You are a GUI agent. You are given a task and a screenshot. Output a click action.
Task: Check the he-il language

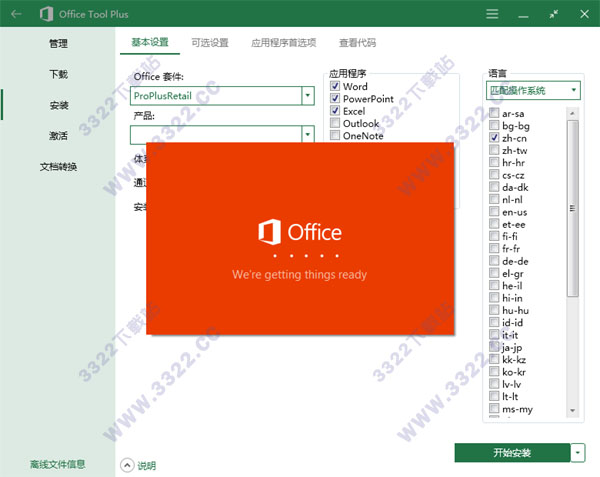click(494, 285)
